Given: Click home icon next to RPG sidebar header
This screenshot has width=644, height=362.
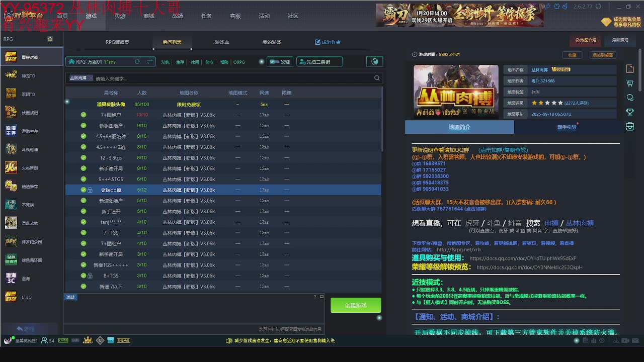Looking at the screenshot, I should pyautogui.click(x=50, y=39).
